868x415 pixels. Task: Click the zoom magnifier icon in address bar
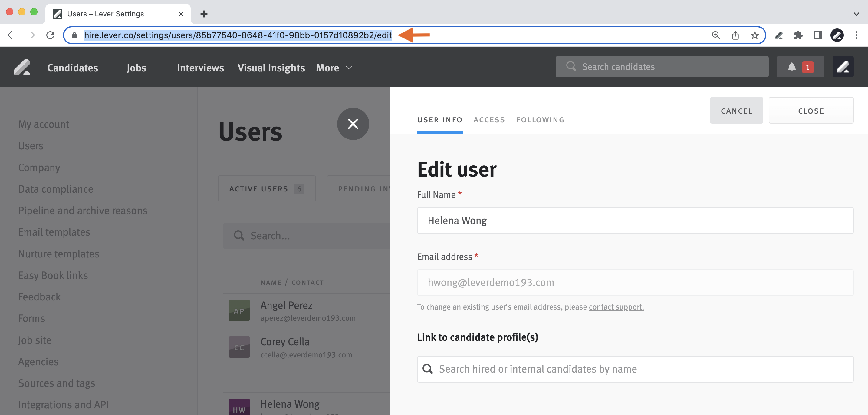(716, 35)
